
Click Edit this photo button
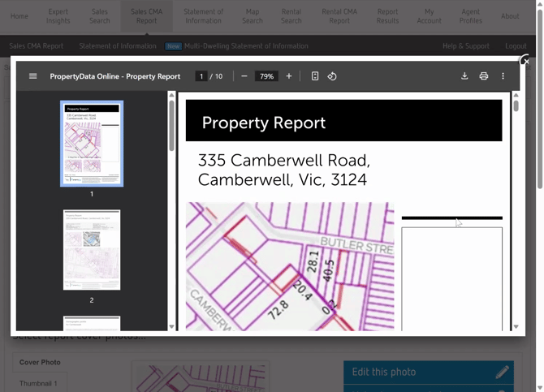tap(428, 372)
